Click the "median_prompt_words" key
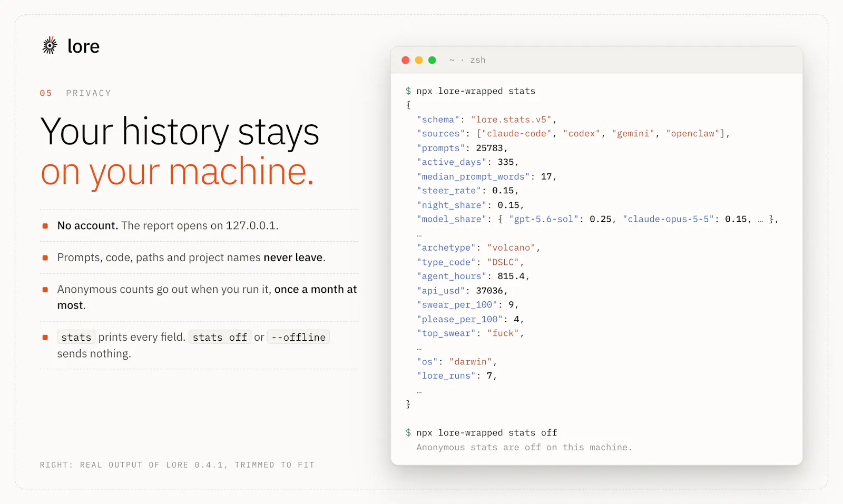This screenshot has width=843, height=504. click(x=473, y=176)
